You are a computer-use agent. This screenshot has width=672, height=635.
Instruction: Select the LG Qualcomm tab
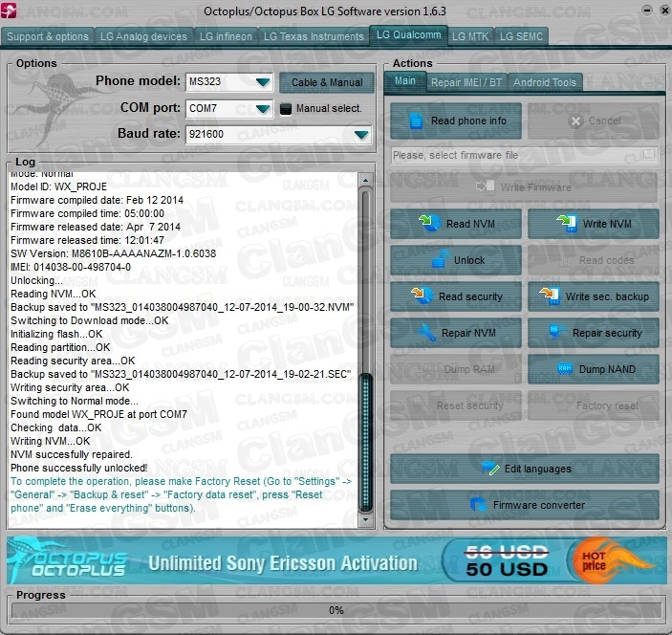(408, 35)
